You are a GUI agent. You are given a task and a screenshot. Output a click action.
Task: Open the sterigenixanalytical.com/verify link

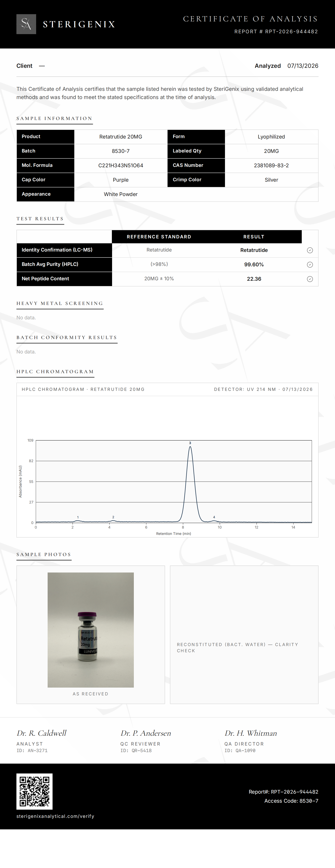coord(55,816)
